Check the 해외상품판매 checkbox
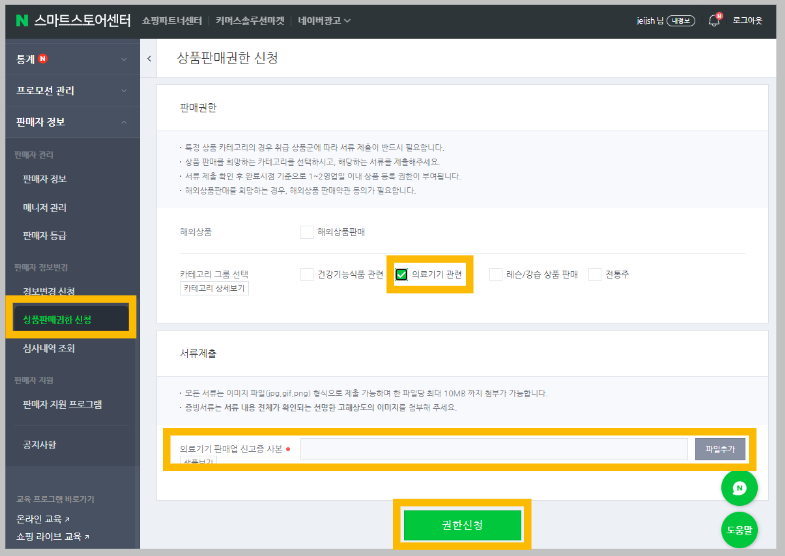785x556 pixels. click(x=306, y=232)
